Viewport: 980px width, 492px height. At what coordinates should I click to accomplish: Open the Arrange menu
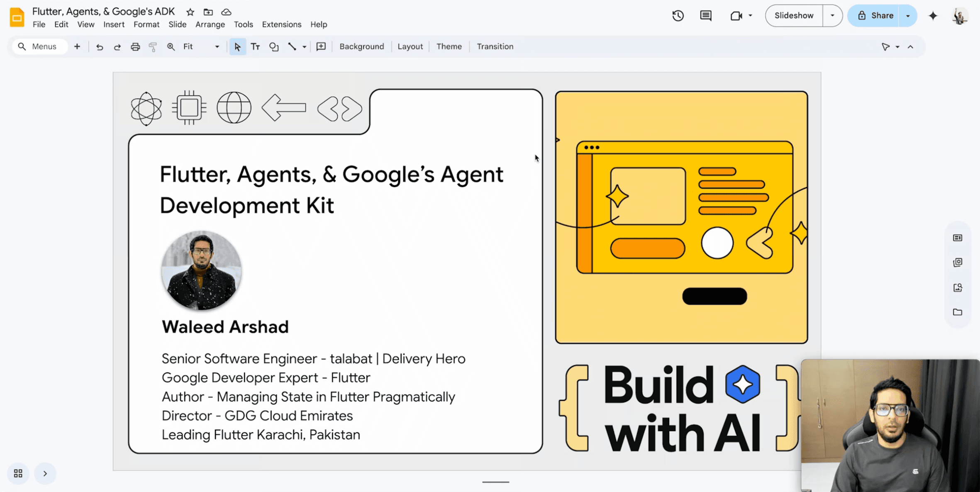(x=210, y=24)
